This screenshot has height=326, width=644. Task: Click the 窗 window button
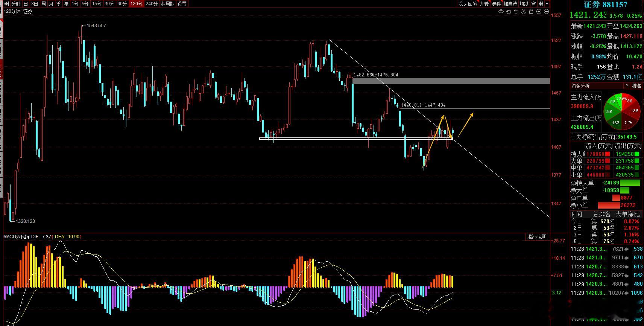533,4
